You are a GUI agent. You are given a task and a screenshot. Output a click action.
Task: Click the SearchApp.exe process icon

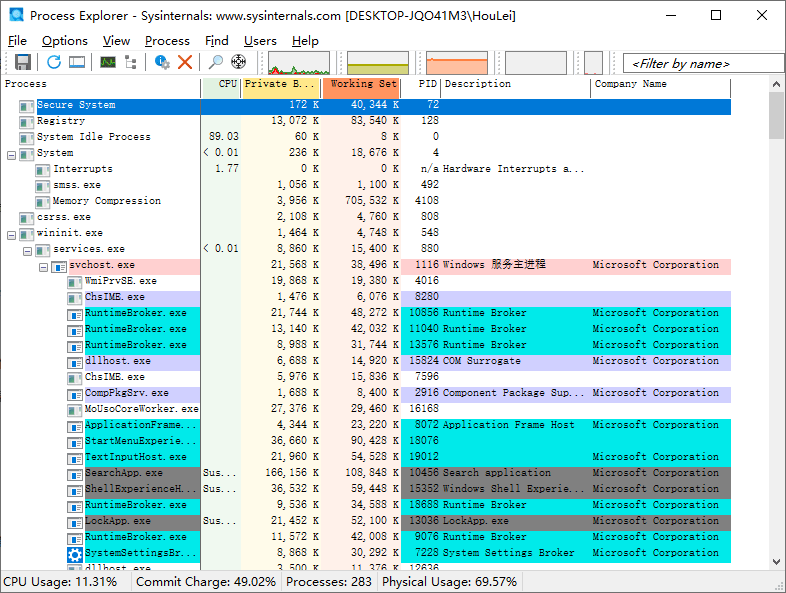coord(75,474)
